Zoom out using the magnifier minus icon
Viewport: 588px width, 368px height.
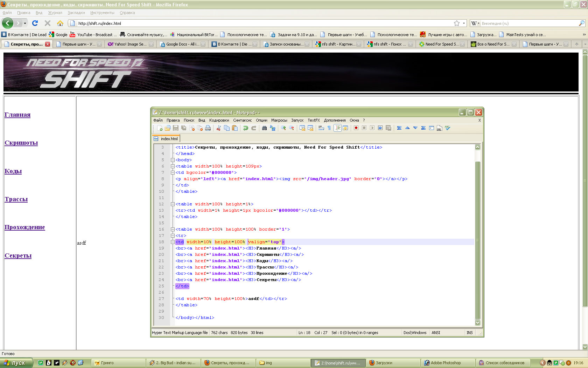coord(292,128)
